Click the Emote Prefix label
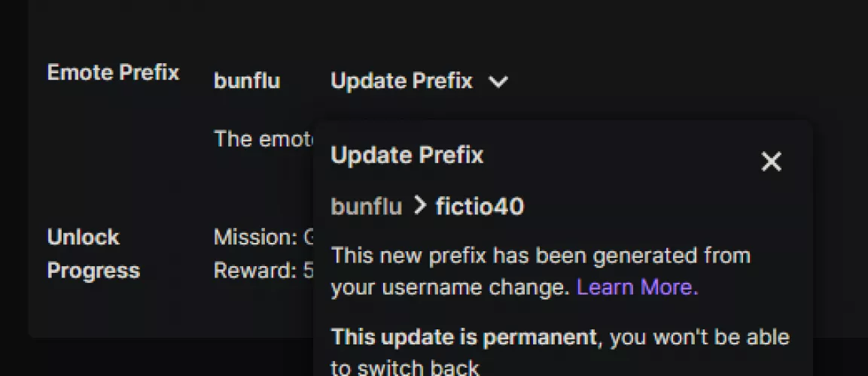 coord(113,73)
